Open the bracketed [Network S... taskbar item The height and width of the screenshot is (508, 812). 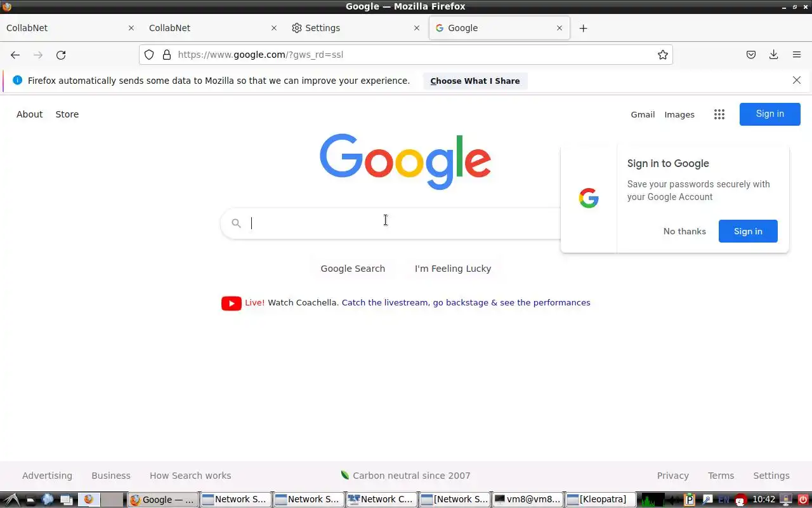(x=454, y=499)
